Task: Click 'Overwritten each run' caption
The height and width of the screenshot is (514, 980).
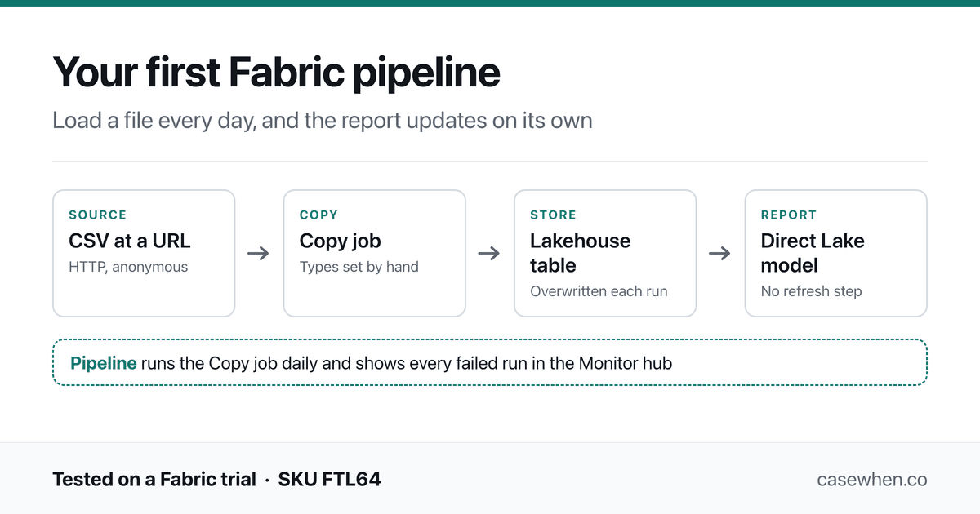Action: click(x=599, y=291)
